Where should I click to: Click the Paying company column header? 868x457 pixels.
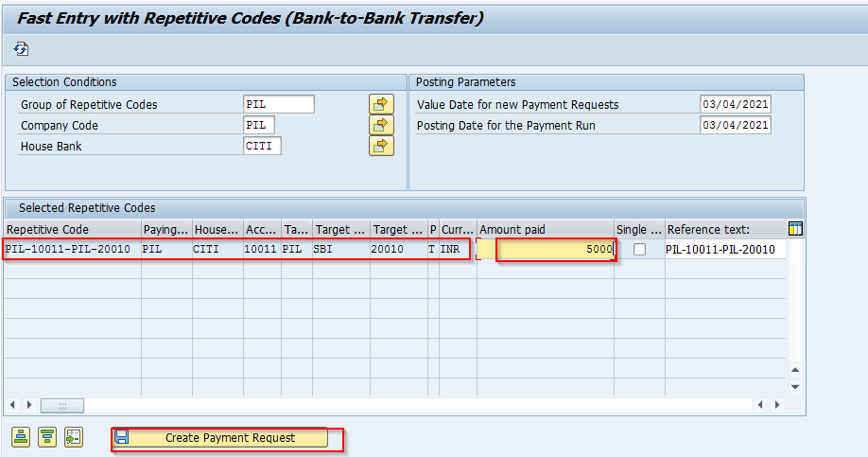pos(166,229)
